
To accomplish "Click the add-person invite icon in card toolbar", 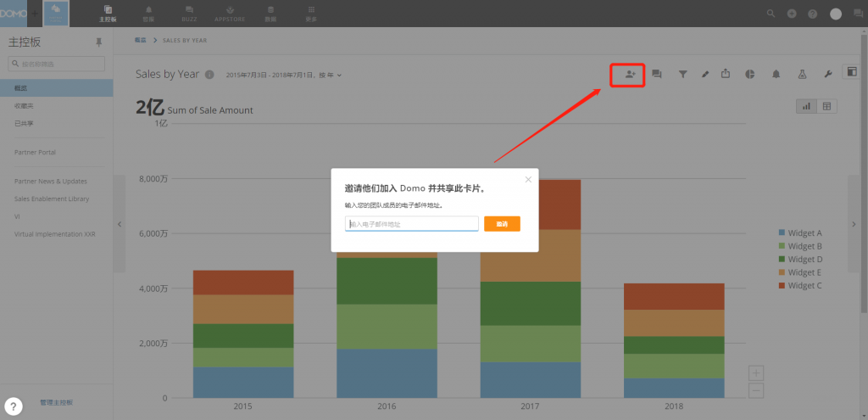I will pyautogui.click(x=630, y=75).
